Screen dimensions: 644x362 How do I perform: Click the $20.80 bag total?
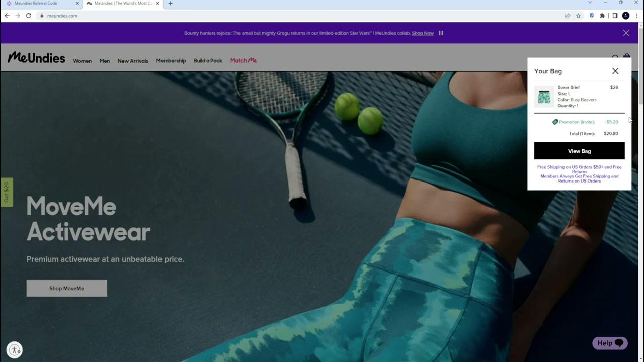tap(611, 134)
